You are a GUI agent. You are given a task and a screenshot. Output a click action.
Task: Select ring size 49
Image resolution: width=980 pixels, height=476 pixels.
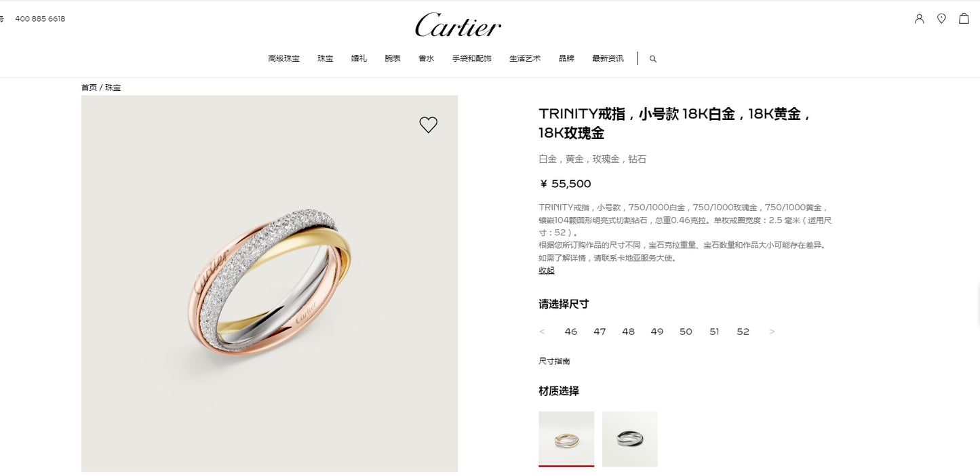pos(657,332)
